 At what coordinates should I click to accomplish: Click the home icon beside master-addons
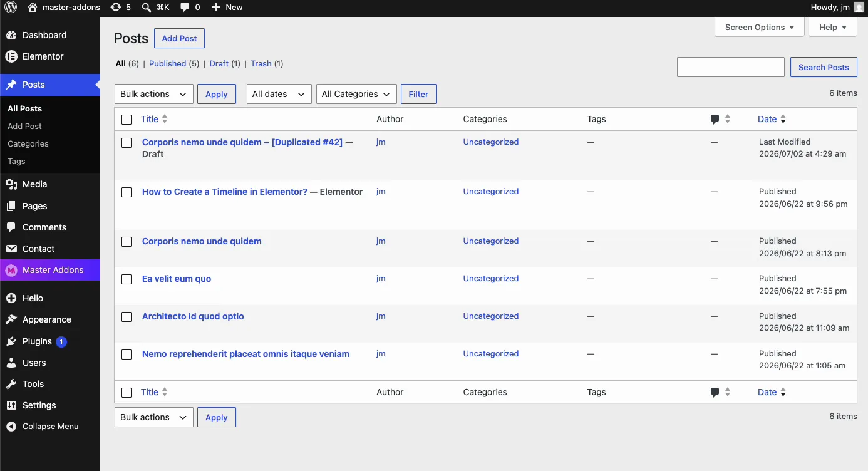point(33,8)
